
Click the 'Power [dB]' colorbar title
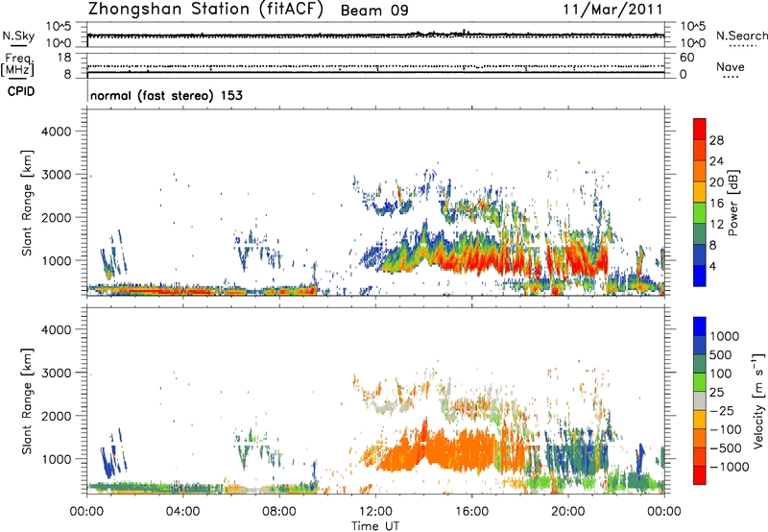[x=733, y=203]
